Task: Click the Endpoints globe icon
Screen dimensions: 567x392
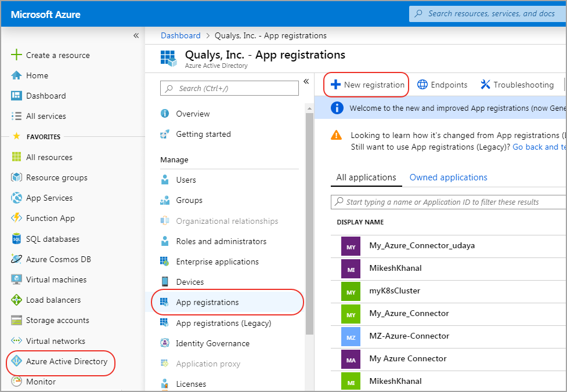Action: click(423, 85)
